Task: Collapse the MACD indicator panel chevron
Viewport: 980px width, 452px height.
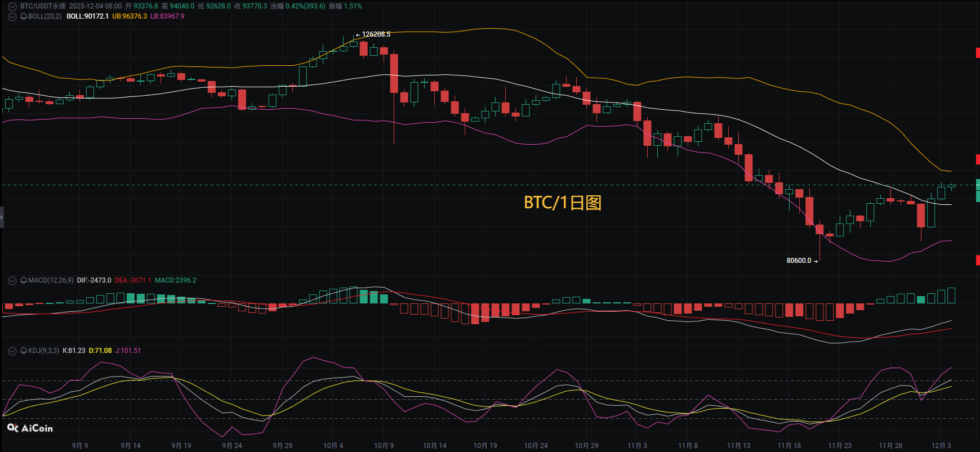Action: pos(12,280)
